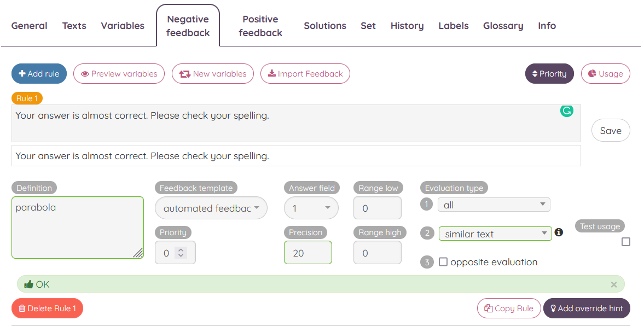Switch to the Positive feedback tab

pos(260,25)
